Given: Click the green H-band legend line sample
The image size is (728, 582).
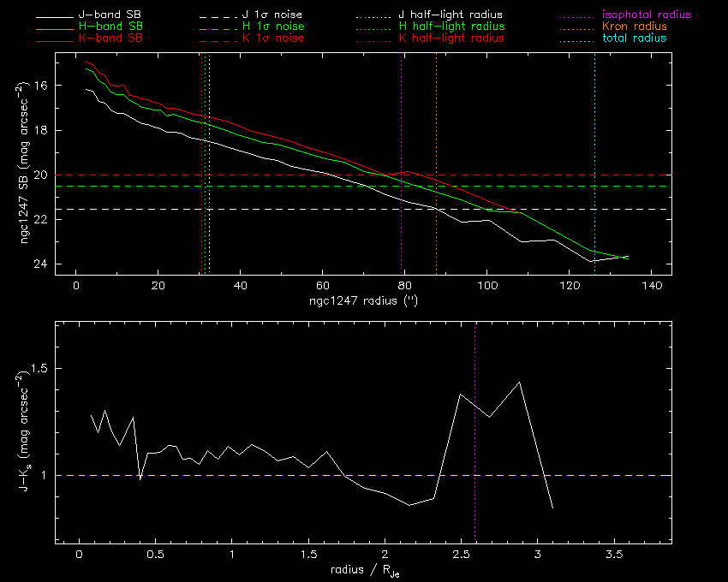Looking at the screenshot, I should [55, 29].
